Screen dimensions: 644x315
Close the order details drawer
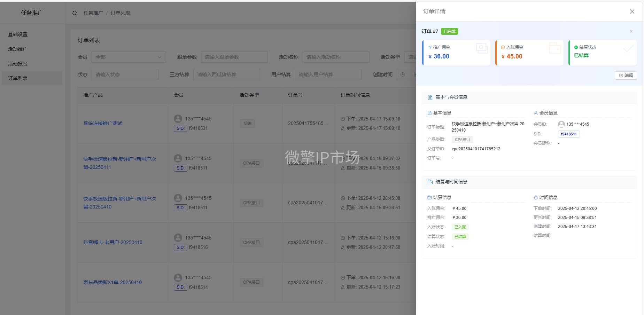pyautogui.click(x=632, y=11)
